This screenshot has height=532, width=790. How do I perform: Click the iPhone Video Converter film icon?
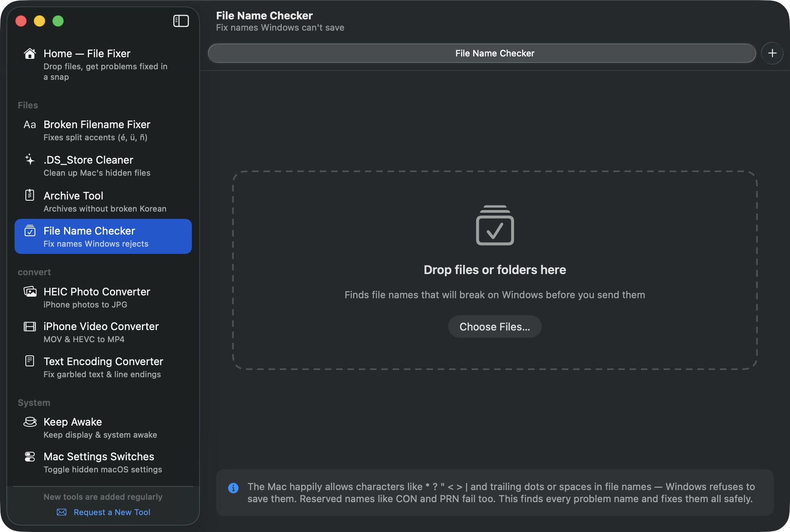[x=30, y=326]
